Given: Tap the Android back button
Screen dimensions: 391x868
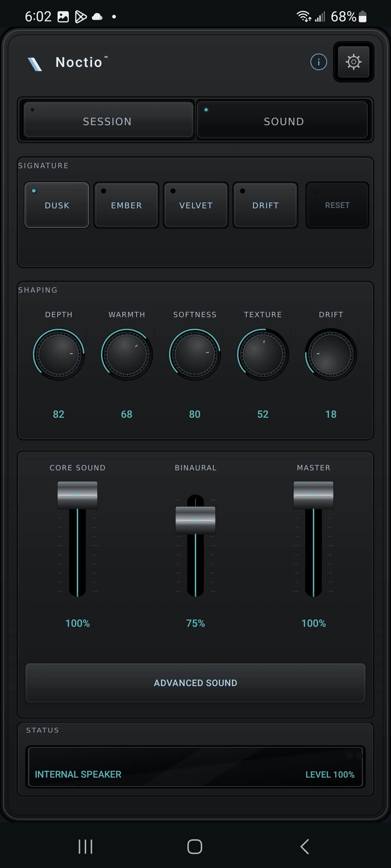Looking at the screenshot, I should pyautogui.click(x=305, y=847).
